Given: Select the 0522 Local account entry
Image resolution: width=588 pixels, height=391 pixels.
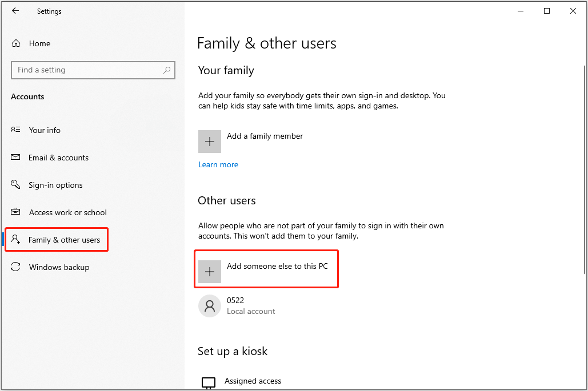Looking at the screenshot, I should (x=250, y=305).
